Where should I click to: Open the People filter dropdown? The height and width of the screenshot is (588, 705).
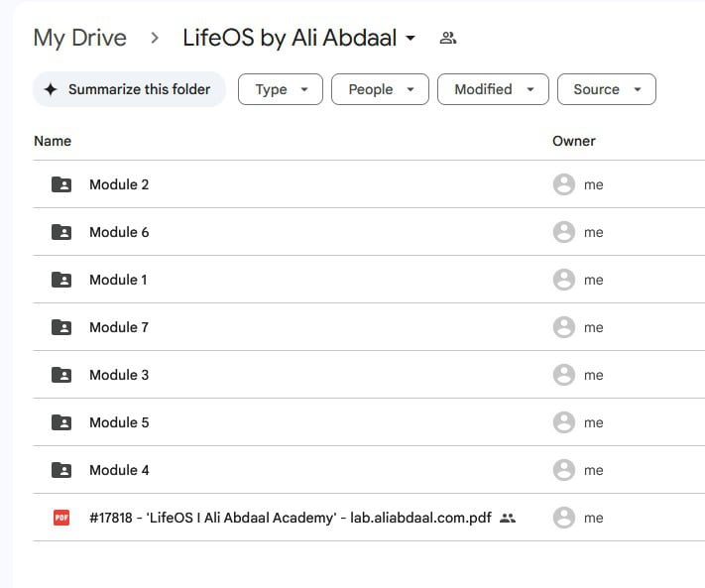(380, 89)
